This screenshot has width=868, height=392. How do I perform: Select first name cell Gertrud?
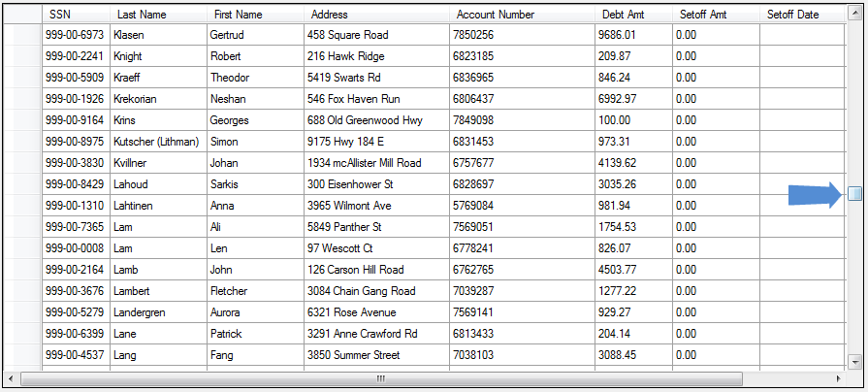coord(255,35)
